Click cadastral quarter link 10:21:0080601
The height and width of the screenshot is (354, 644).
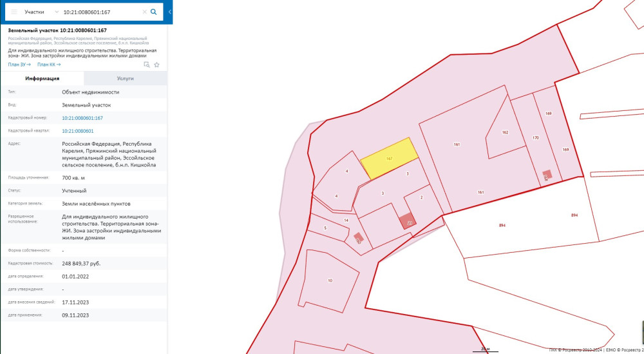coord(77,131)
